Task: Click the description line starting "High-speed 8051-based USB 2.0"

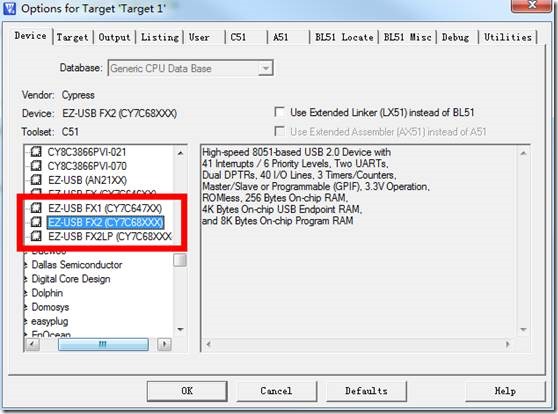Action: click(x=296, y=152)
